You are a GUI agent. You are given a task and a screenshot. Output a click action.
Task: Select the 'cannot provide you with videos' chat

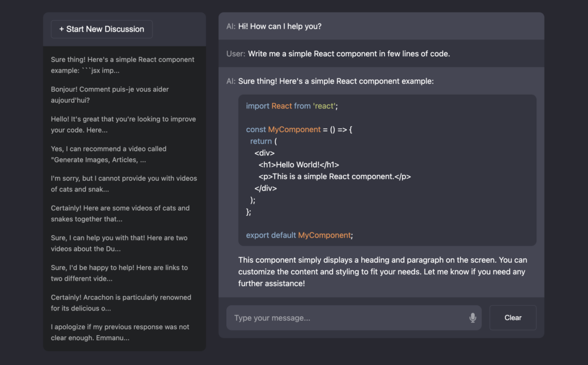(124, 184)
